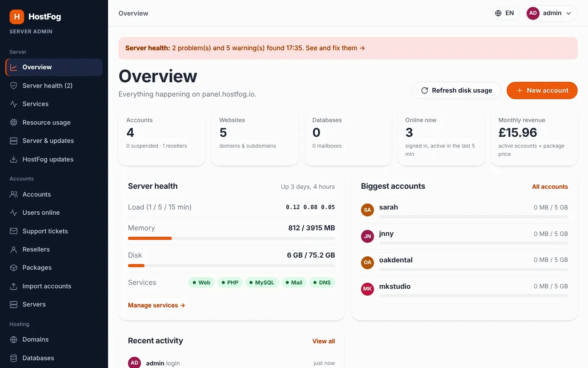Navigate to Support tickets
This screenshot has height=368, width=588.
coord(54,231)
